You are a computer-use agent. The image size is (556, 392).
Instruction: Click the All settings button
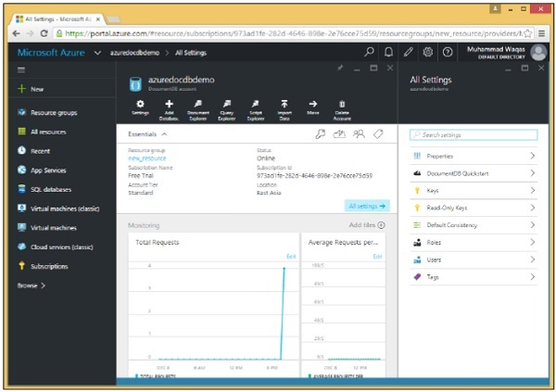pyautogui.click(x=367, y=206)
